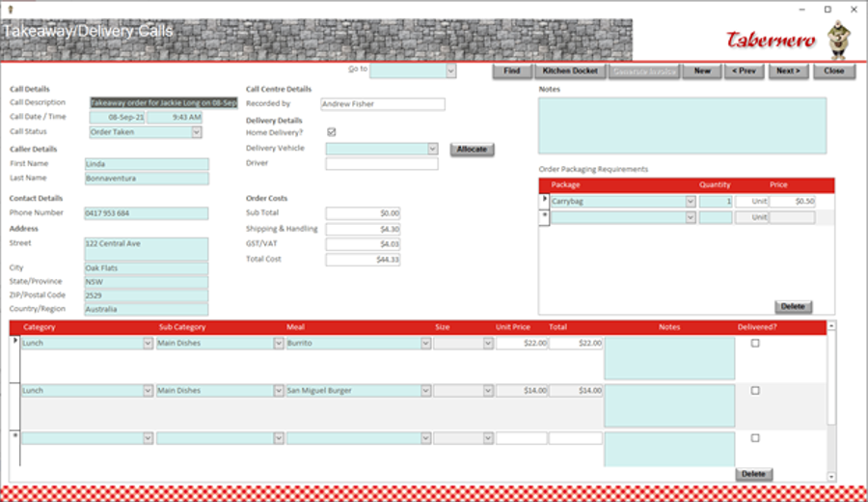Open the Carrybag package dropdown

click(x=691, y=201)
